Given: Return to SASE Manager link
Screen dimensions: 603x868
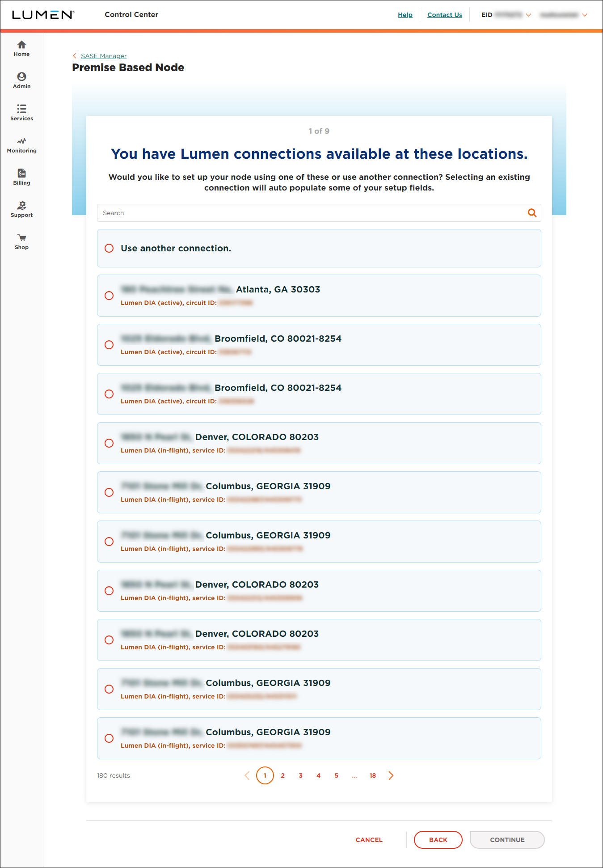Looking at the screenshot, I should 104,56.
